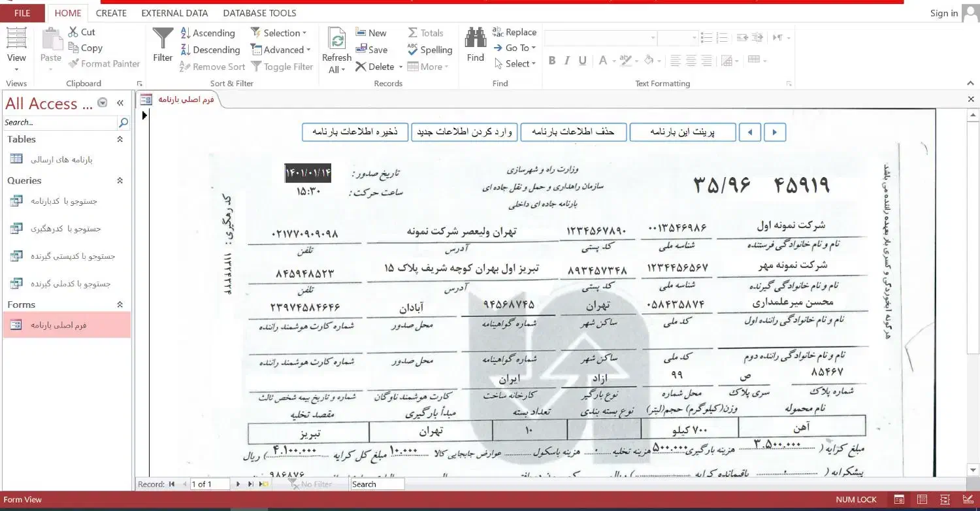
Task: Sort records Ascending
Action: coord(206,33)
